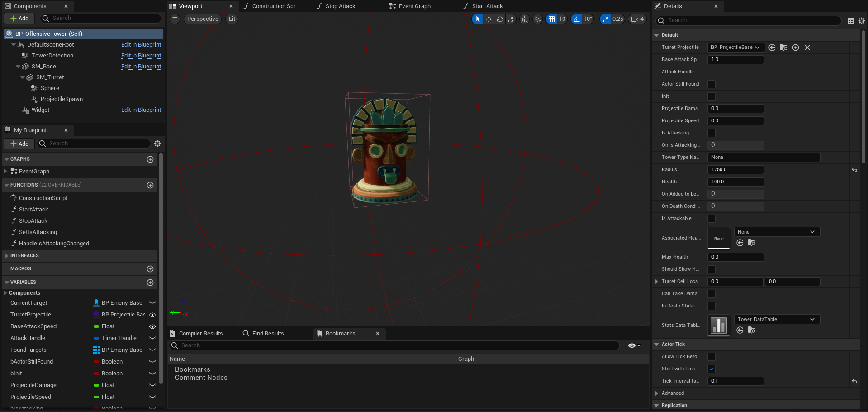Open Details property matrix grid icon
This screenshot has width=868, height=412.
[x=851, y=21]
